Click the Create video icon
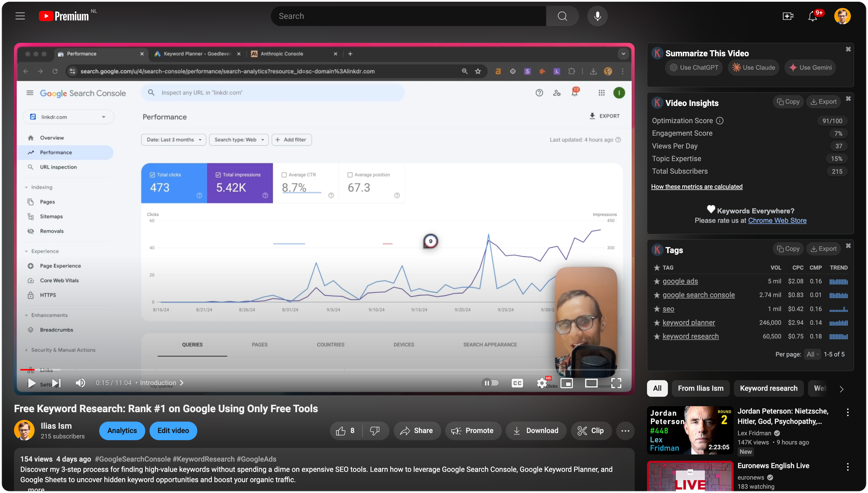The image size is (868, 493). click(x=788, y=16)
